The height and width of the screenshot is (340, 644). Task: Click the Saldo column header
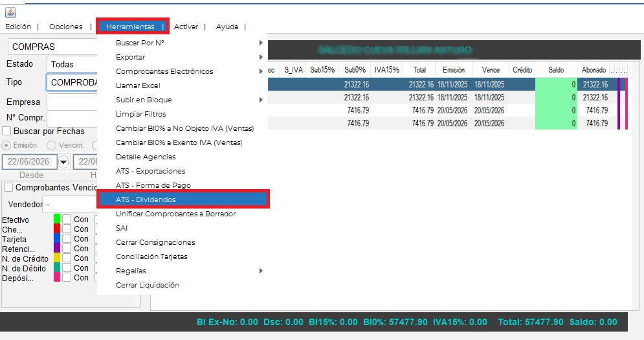(556, 70)
